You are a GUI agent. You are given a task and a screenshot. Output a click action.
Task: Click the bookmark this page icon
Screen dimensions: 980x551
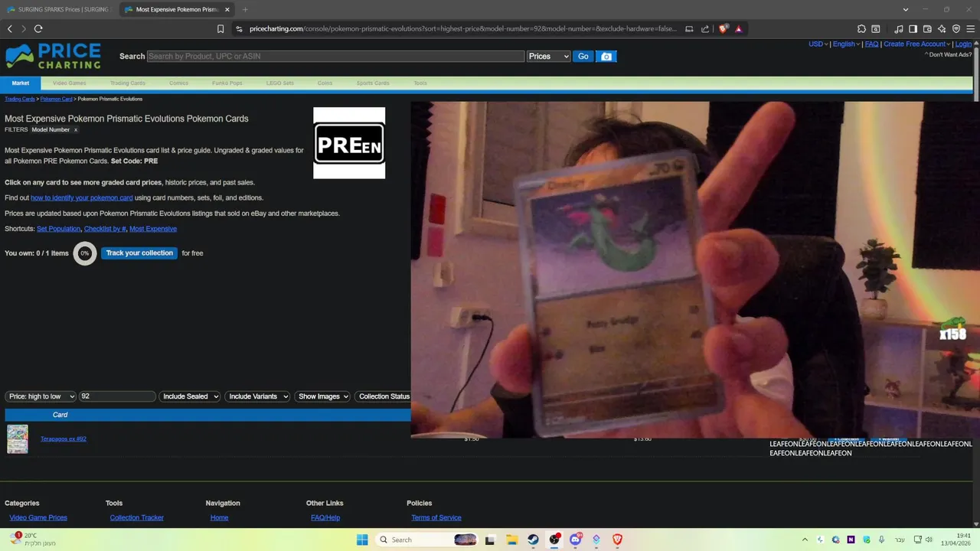[x=220, y=29]
